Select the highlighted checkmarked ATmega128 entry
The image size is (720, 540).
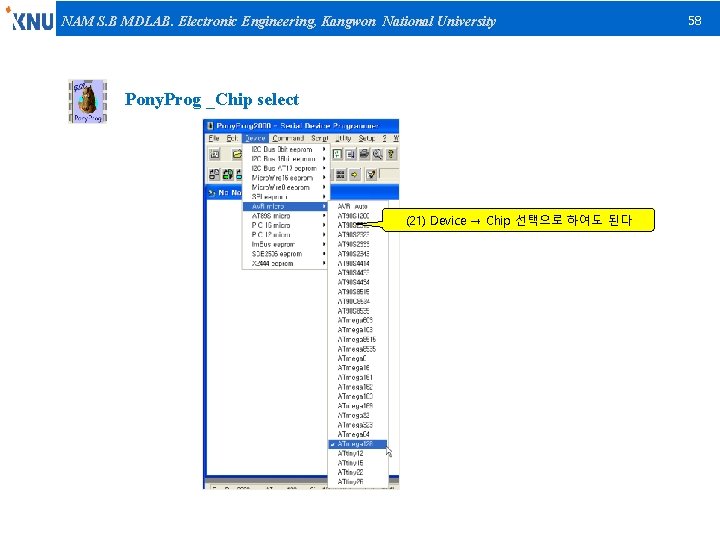coord(357,444)
